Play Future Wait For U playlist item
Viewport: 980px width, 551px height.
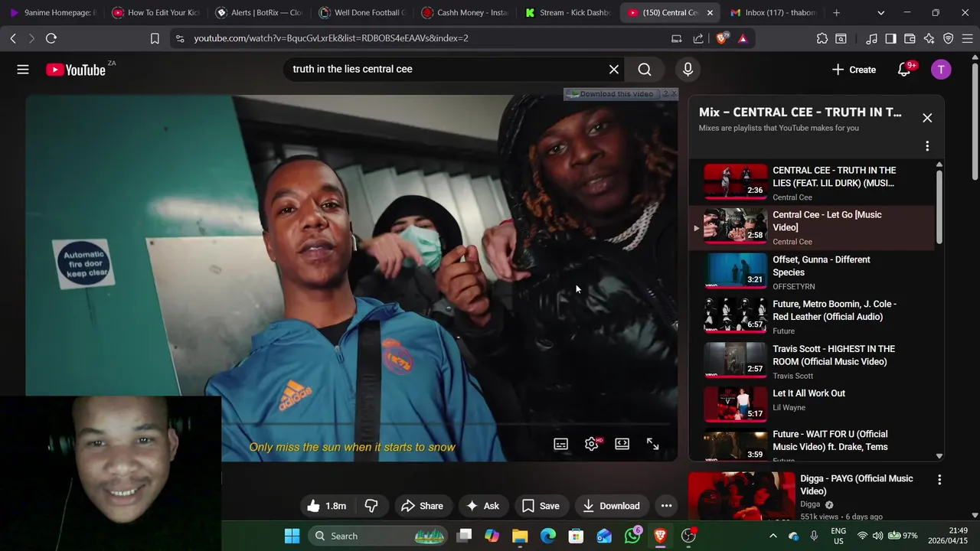click(x=812, y=445)
